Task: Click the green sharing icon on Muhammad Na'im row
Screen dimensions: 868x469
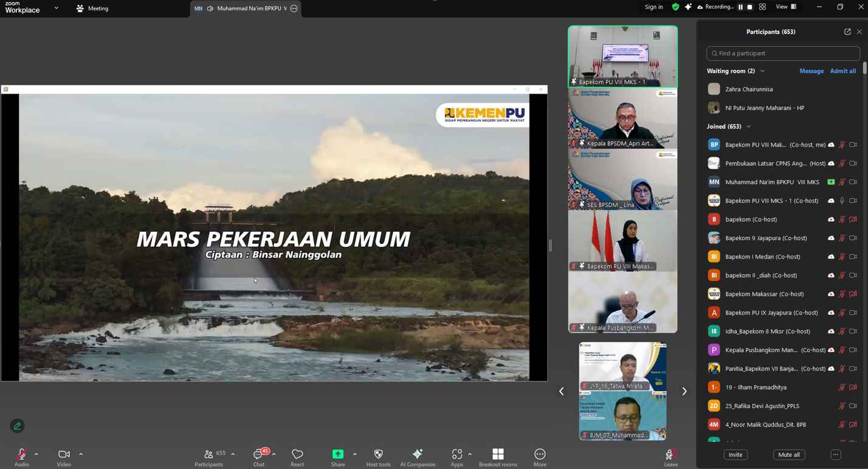Action: click(x=831, y=182)
